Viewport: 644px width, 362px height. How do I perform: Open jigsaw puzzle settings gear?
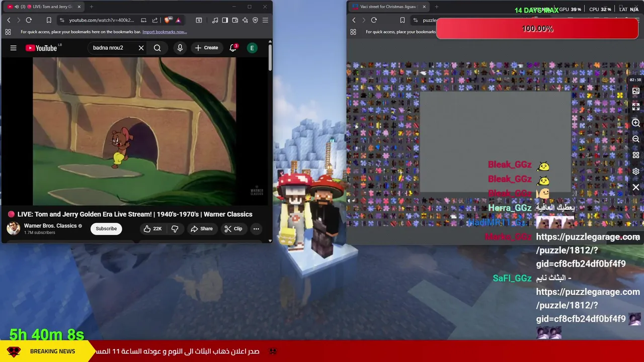(636, 171)
